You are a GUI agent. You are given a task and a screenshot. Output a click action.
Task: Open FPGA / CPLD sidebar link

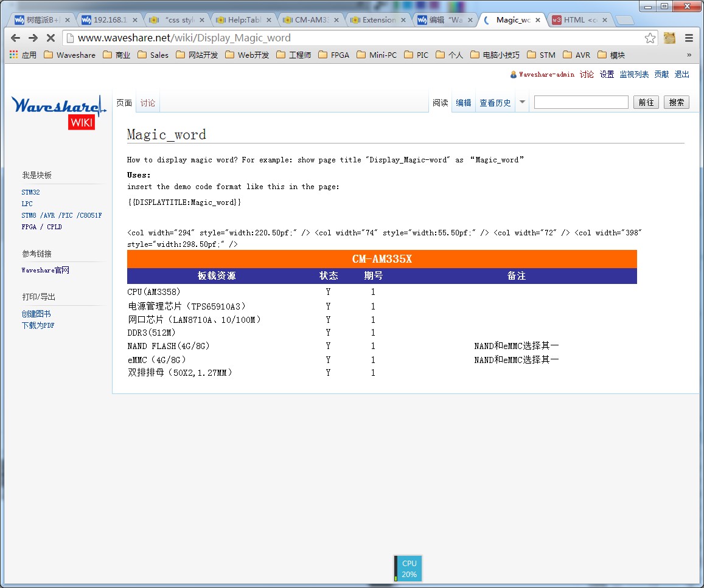click(42, 227)
